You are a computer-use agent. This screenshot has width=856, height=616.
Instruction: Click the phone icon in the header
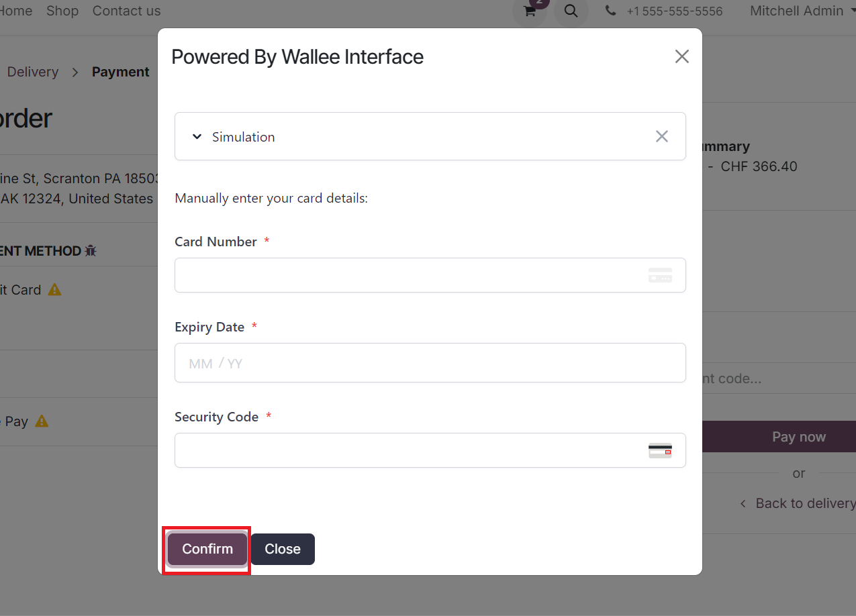pos(610,11)
